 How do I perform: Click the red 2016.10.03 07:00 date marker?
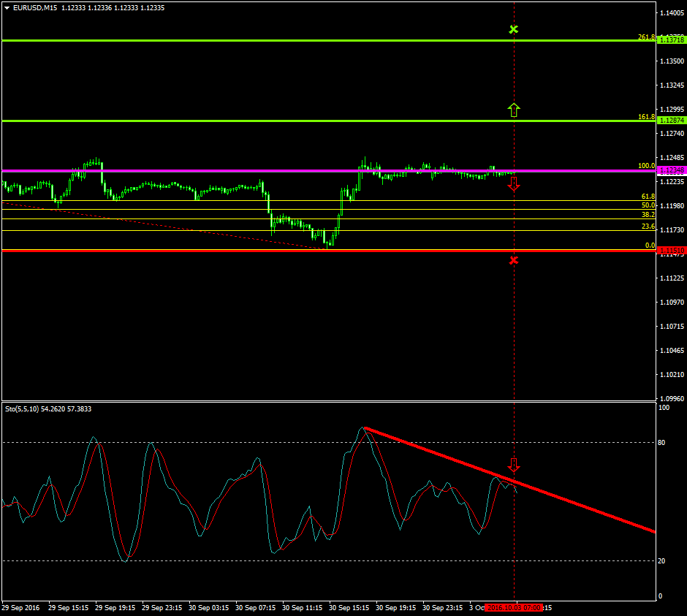(513, 607)
